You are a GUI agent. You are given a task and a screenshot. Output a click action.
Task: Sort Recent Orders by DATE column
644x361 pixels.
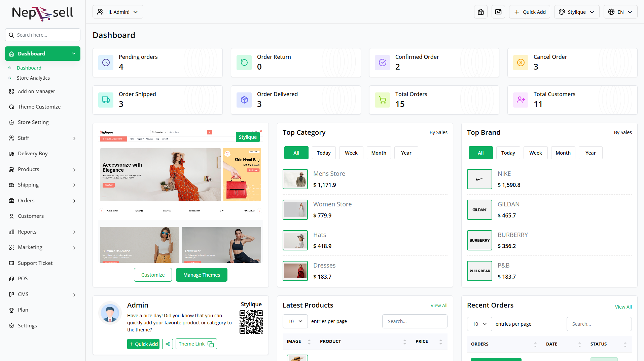coord(564,344)
